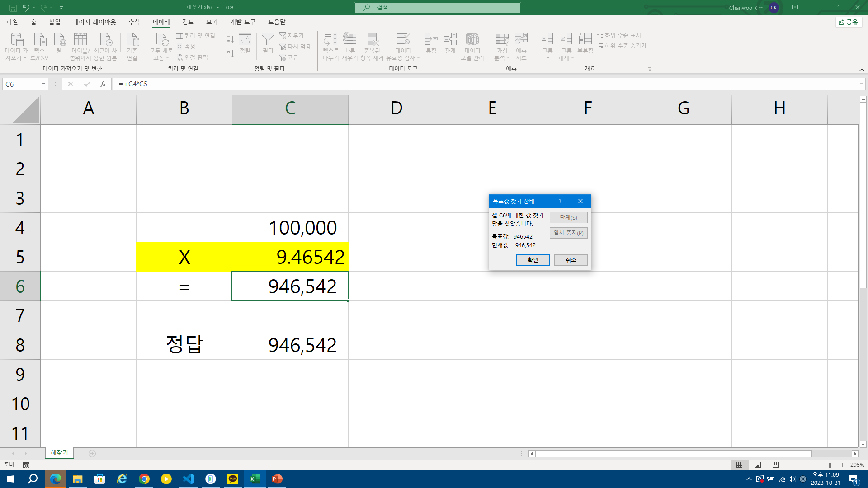Open PowerPoint from the Windows taskbar
The image size is (868, 488).
point(277,479)
